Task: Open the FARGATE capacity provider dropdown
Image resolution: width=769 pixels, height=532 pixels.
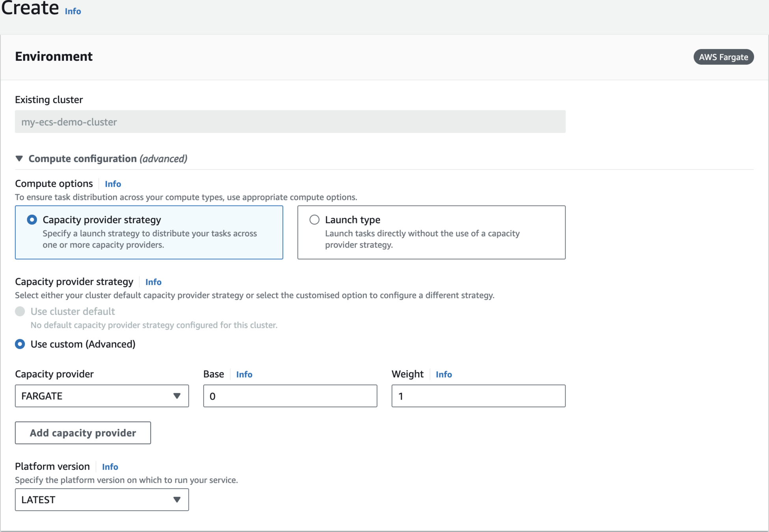Action: 102,396
